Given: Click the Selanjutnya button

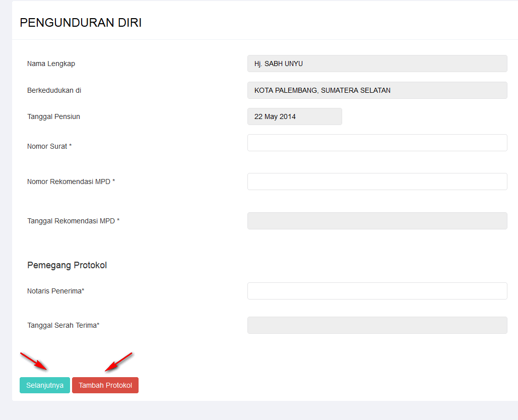Looking at the screenshot, I should (45, 385).
